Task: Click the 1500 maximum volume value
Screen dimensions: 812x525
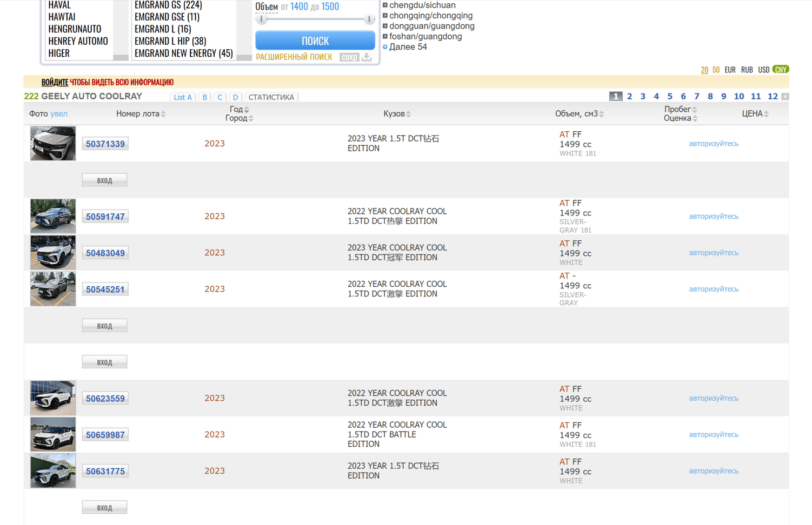Action: [x=330, y=6]
